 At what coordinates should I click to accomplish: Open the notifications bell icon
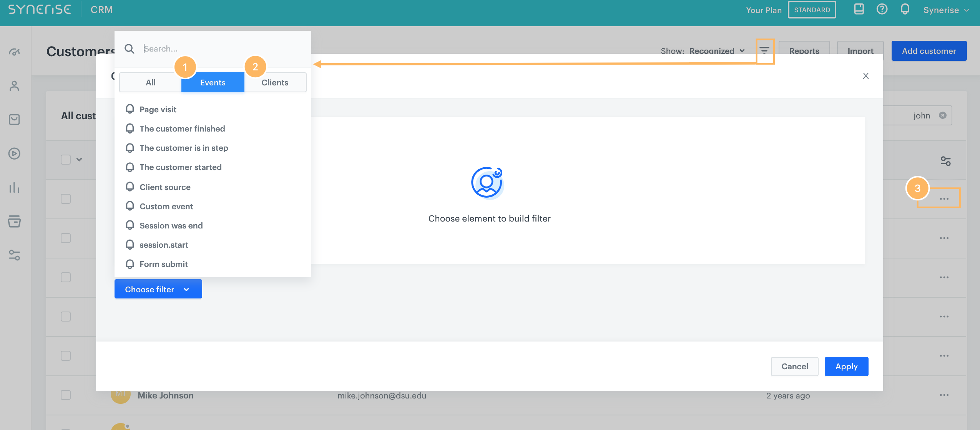(905, 9)
